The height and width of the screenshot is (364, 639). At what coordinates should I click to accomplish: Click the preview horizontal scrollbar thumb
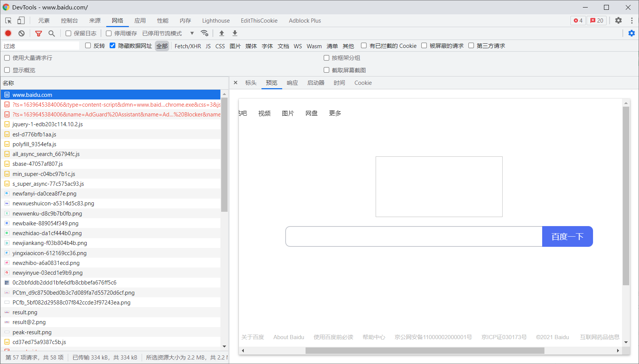425,351
